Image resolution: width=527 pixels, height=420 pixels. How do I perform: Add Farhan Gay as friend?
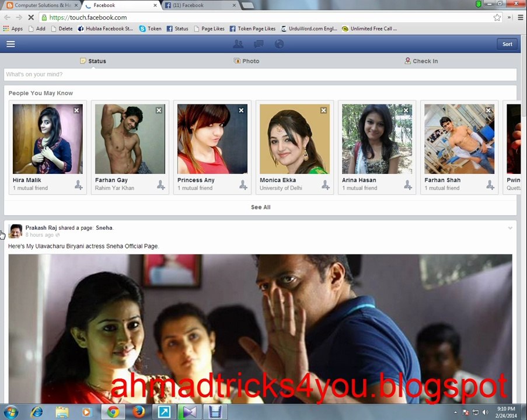click(161, 185)
